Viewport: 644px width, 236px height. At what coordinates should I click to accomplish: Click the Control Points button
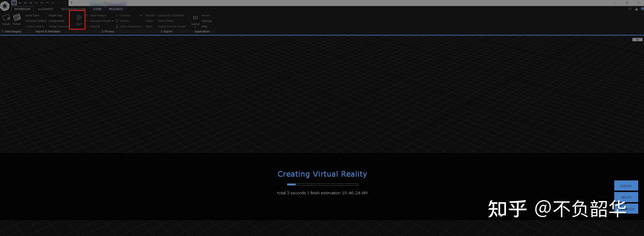[35, 26]
